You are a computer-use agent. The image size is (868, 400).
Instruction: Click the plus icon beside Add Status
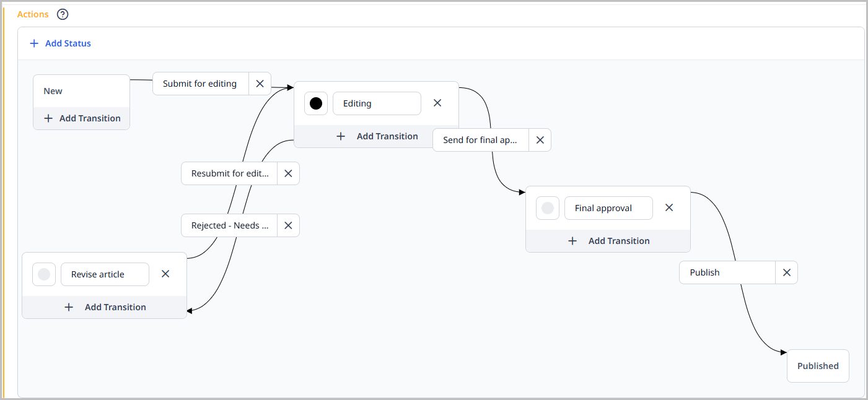click(34, 43)
